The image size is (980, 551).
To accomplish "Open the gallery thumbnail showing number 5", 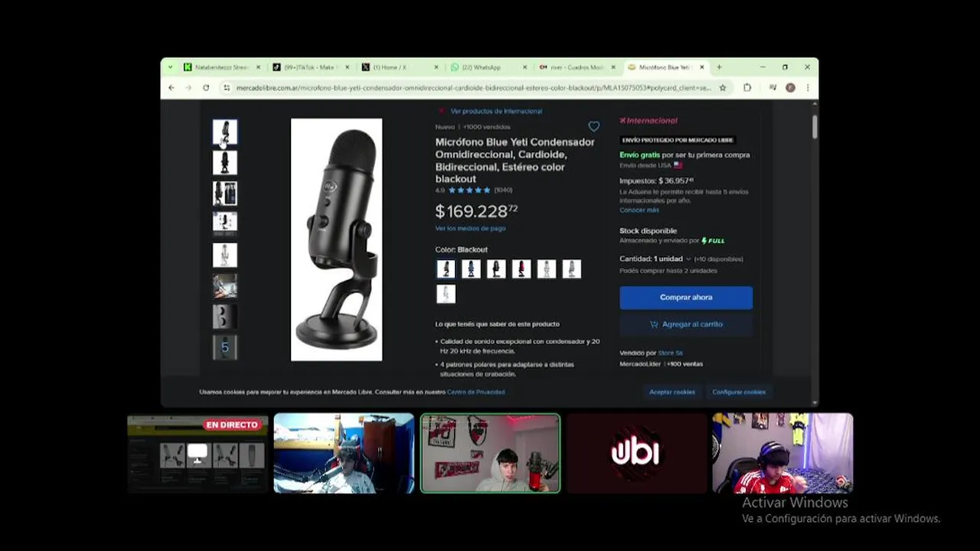I will point(224,347).
